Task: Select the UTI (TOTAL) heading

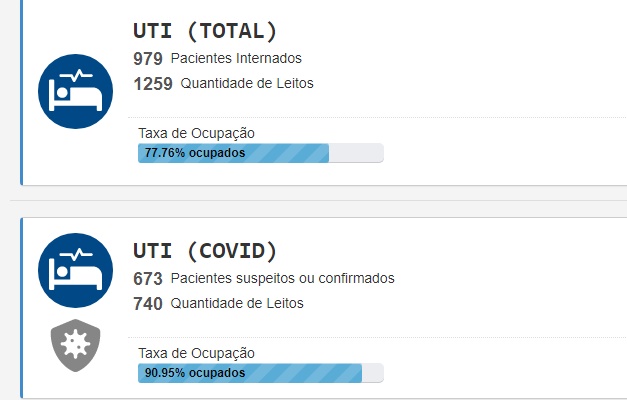Action: (205, 31)
